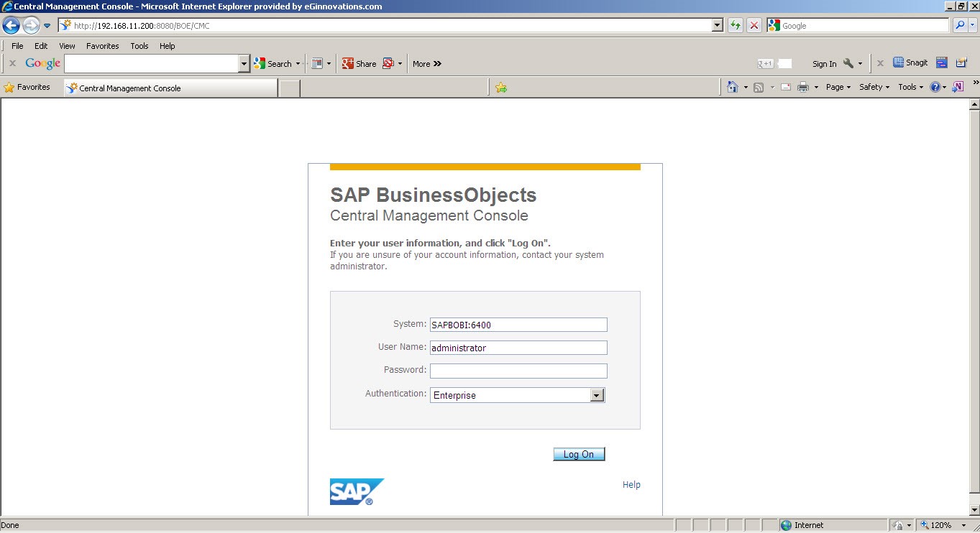Viewport: 980px width, 533px height.
Task: Stop loading with the red X icon
Action: coord(754,25)
